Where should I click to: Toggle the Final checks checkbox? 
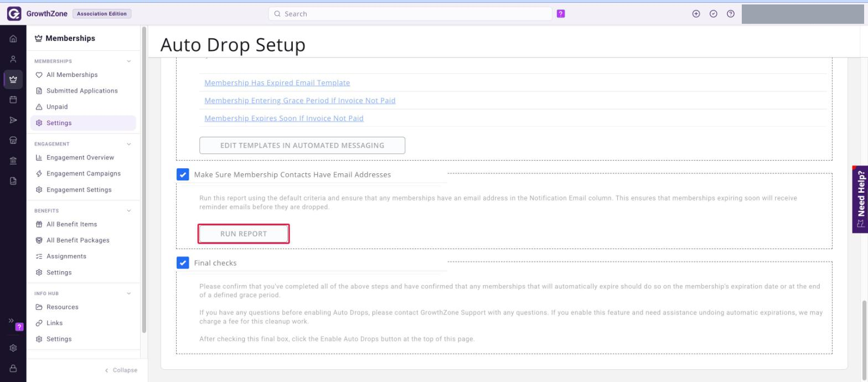pos(183,262)
